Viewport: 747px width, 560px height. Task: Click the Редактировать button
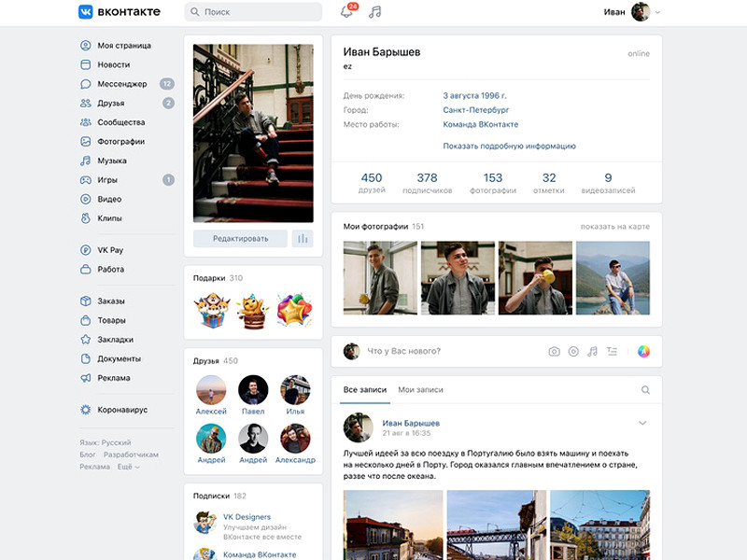(240, 238)
